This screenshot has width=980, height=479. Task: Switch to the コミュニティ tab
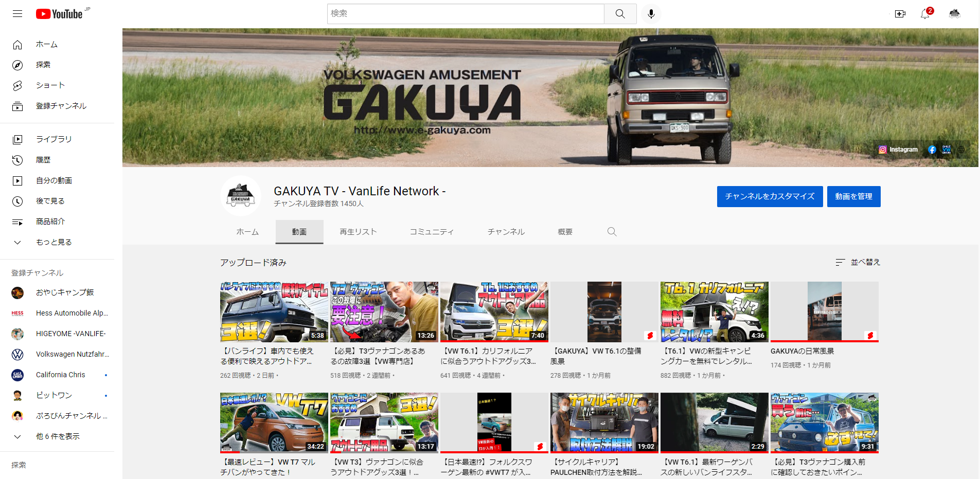coord(432,232)
